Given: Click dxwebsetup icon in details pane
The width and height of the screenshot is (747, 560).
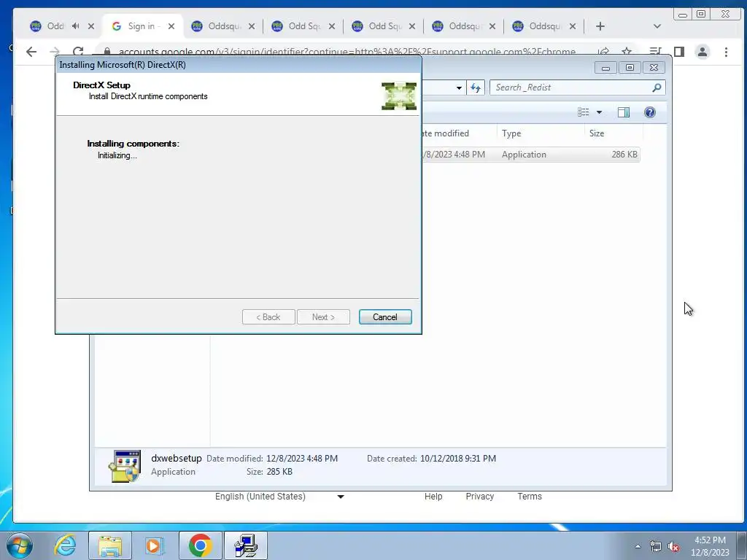Looking at the screenshot, I should 125,466.
